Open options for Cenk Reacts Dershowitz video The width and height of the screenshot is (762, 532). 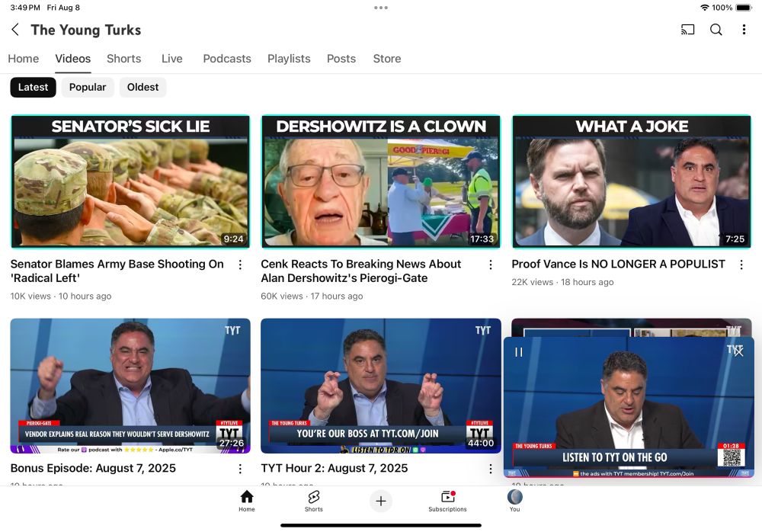click(x=490, y=264)
